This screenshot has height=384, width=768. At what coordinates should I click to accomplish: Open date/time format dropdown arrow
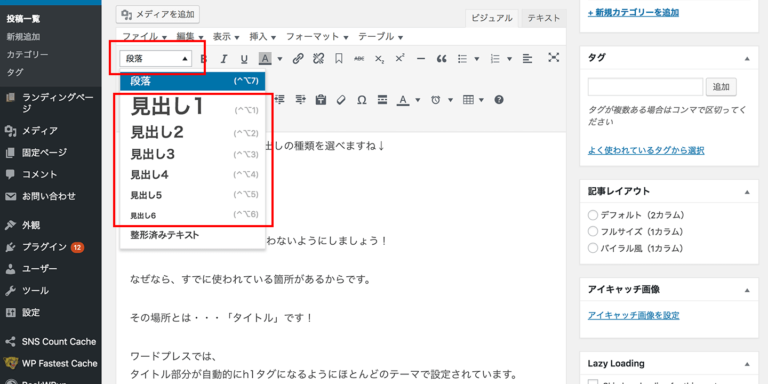pyautogui.click(x=451, y=100)
